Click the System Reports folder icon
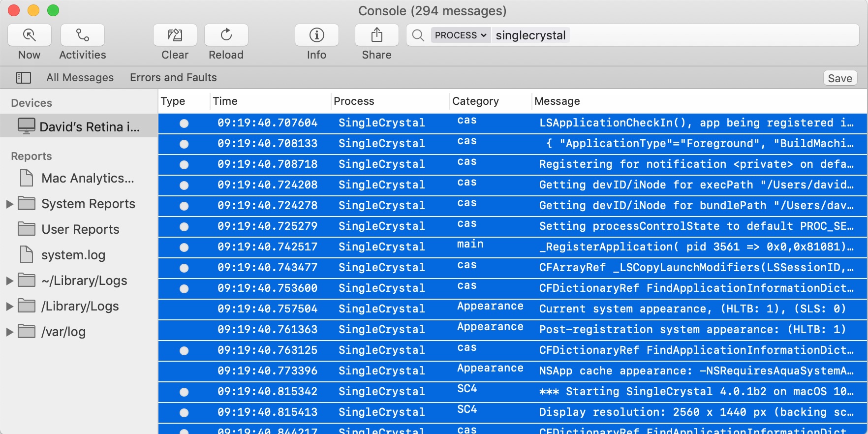Viewport: 868px width, 434px height. click(x=27, y=203)
